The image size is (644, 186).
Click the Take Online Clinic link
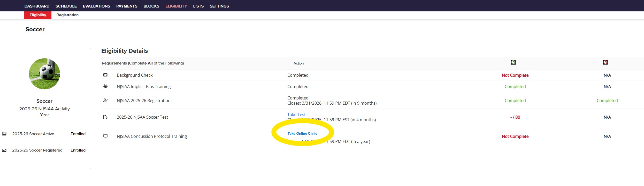click(302, 133)
